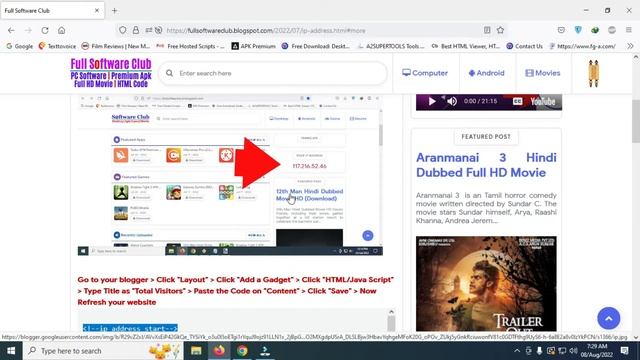Open APK Premium bookmark

click(x=253, y=46)
